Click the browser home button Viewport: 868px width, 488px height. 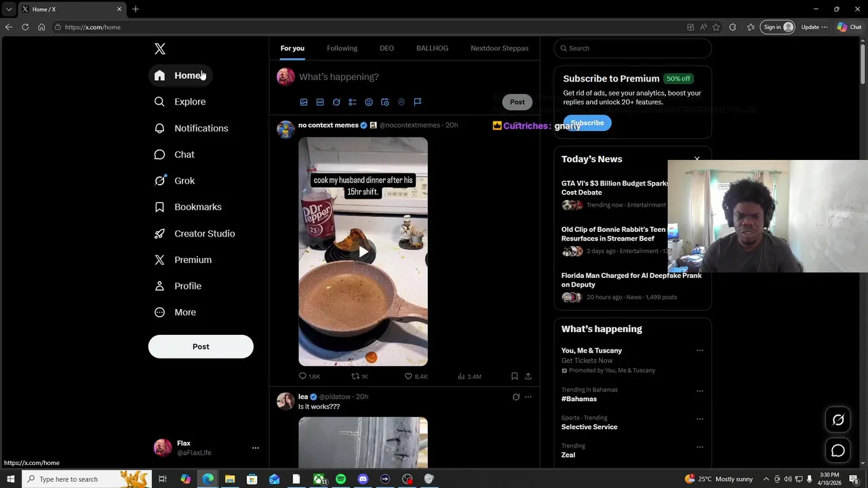coord(41,27)
